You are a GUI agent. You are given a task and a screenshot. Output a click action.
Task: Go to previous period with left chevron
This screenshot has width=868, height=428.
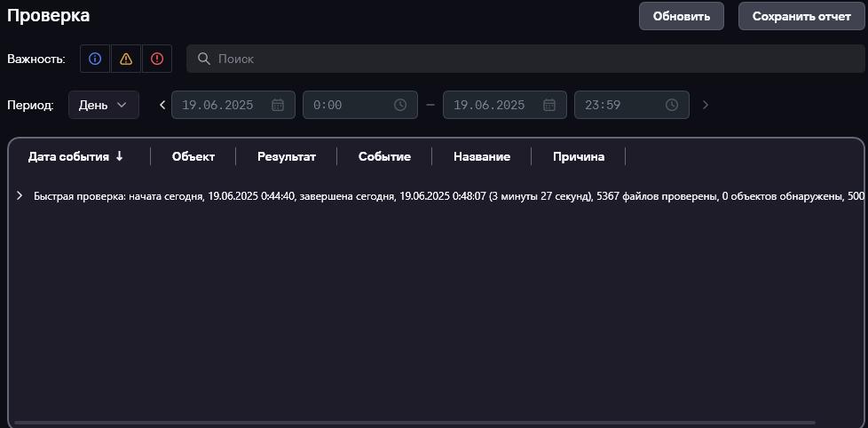(162, 105)
